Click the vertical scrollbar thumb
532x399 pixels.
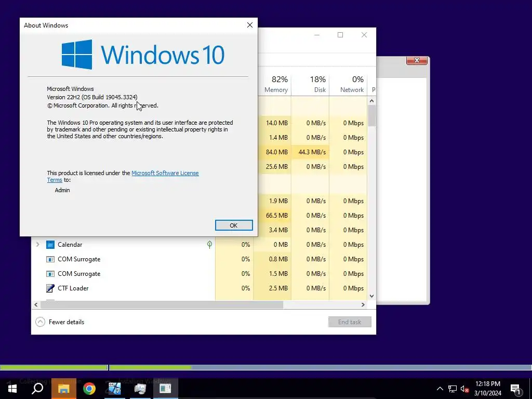point(372,116)
